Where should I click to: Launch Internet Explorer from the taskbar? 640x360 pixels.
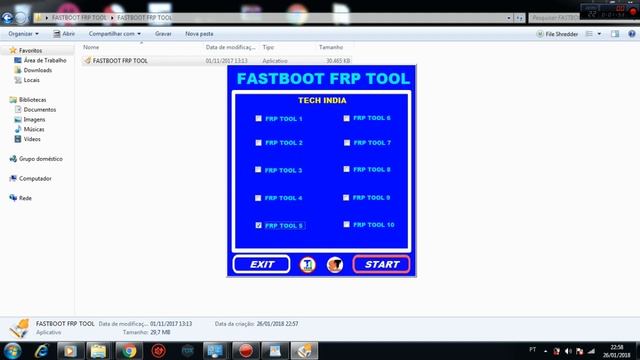pyautogui.click(x=41, y=351)
